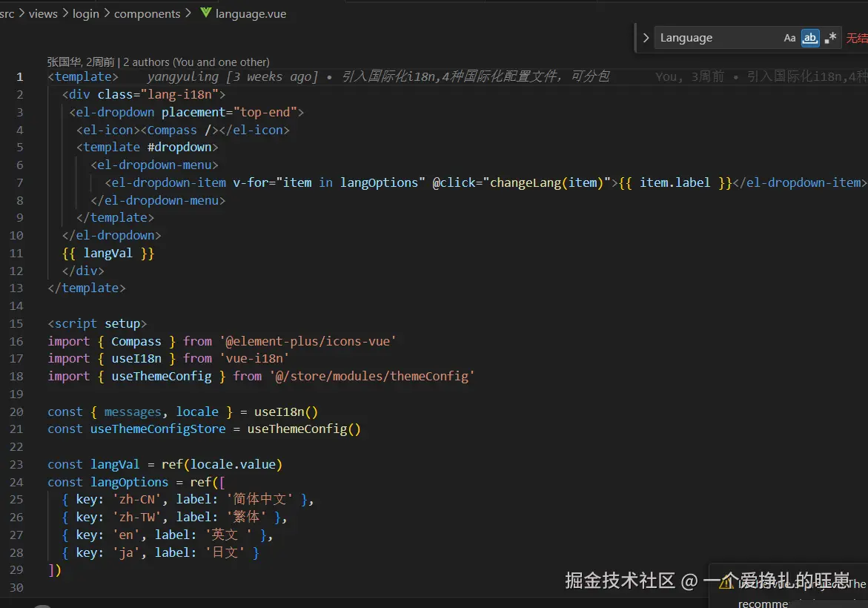This screenshot has height=608, width=868.
Task: Click the '{{ langVal }}' interpolation on line 11
Action: tap(108, 253)
